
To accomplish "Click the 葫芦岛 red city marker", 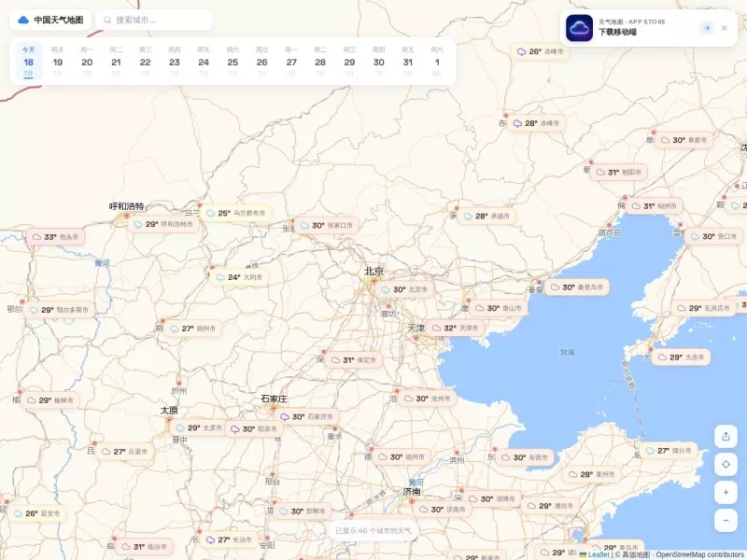I will [x=609, y=225].
